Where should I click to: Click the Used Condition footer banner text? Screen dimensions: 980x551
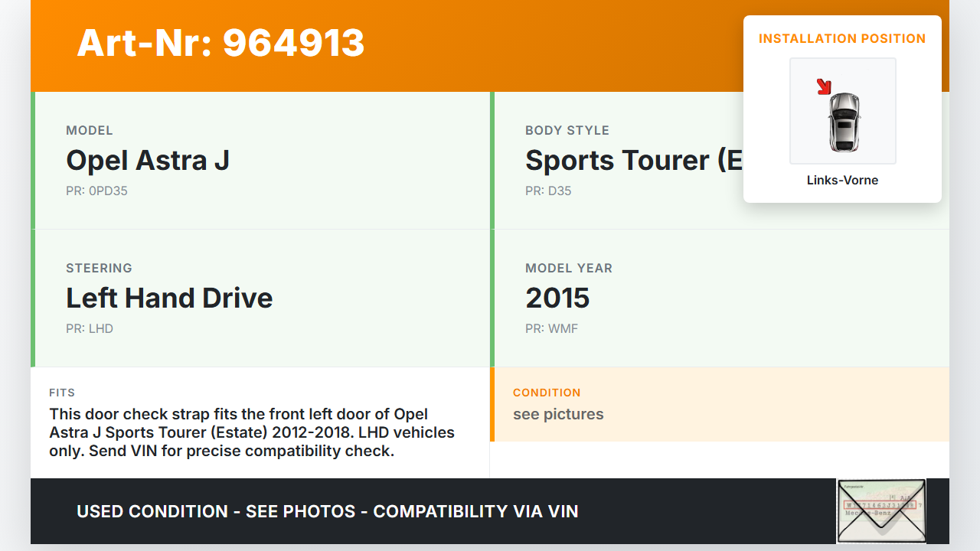[328, 511]
